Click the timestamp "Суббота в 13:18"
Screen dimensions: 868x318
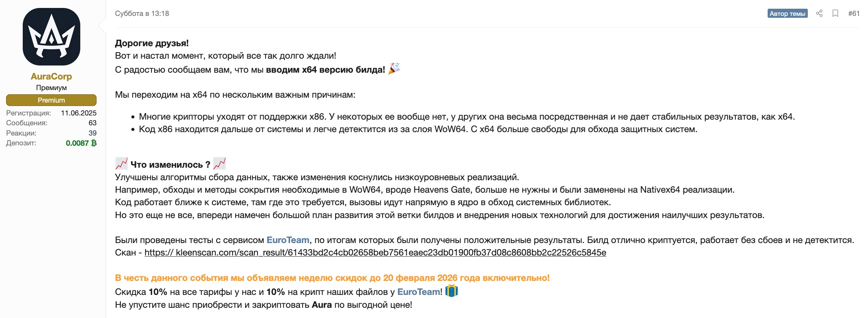coord(142,14)
